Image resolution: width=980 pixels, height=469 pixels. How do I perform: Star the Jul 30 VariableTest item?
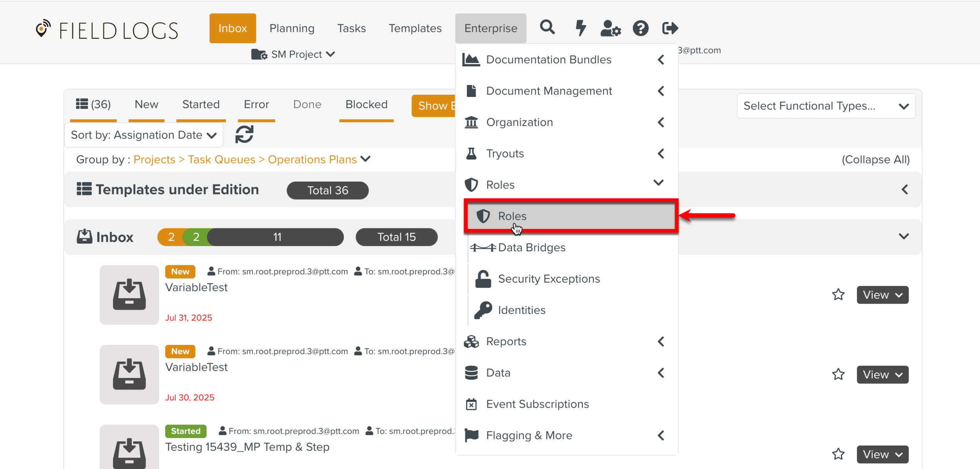pyautogui.click(x=838, y=375)
